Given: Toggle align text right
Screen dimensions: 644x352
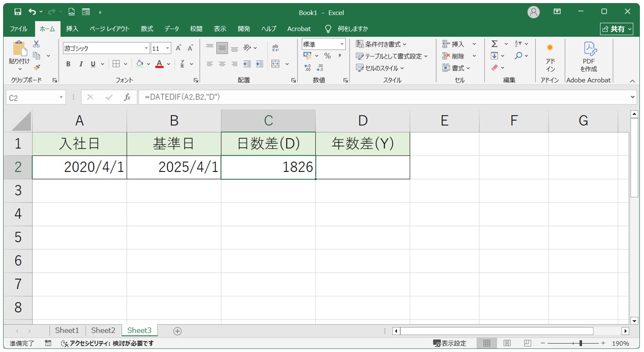Looking at the screenshot, I should coord(234,64).
